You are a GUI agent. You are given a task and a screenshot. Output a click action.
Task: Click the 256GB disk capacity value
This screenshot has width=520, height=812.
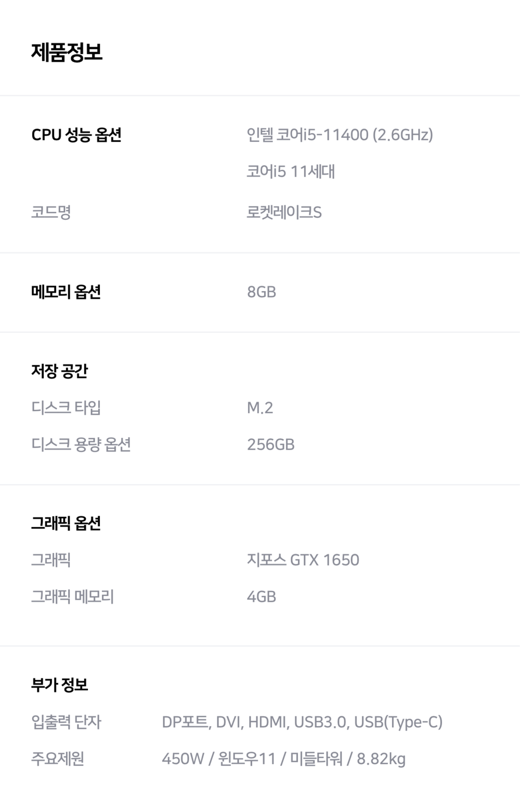click(x=270, y=444)
